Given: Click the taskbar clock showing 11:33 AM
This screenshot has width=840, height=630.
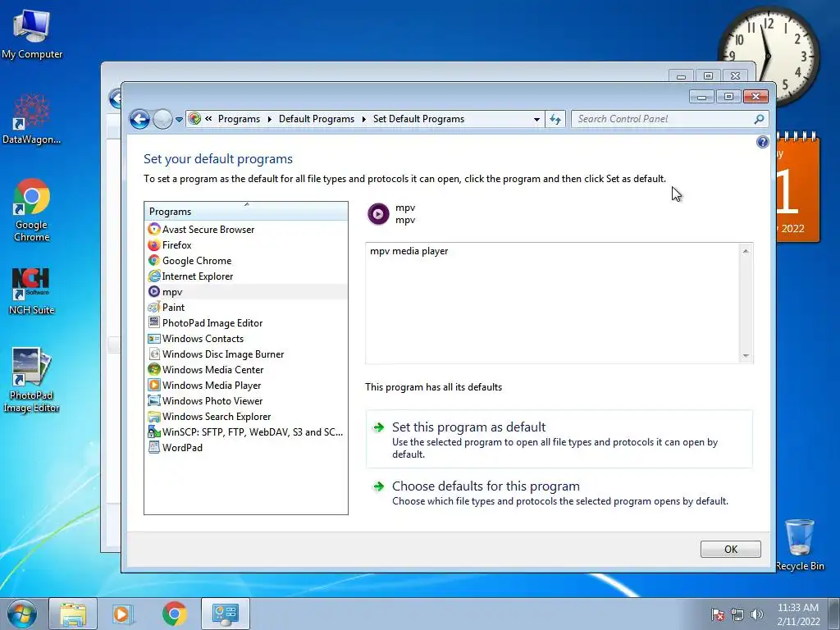Looking at the screenshot, I should 798,614.
